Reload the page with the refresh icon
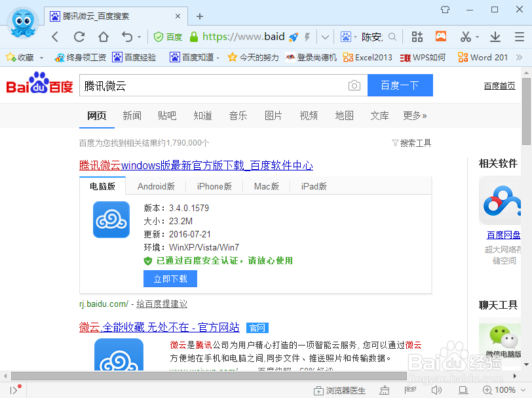 point(79,37)
